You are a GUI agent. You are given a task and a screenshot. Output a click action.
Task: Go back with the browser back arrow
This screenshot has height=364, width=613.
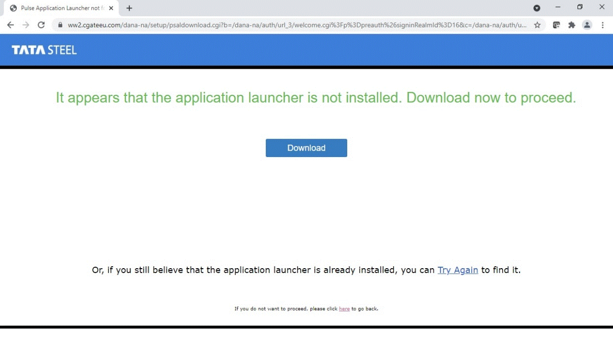[x=10, y=25]
